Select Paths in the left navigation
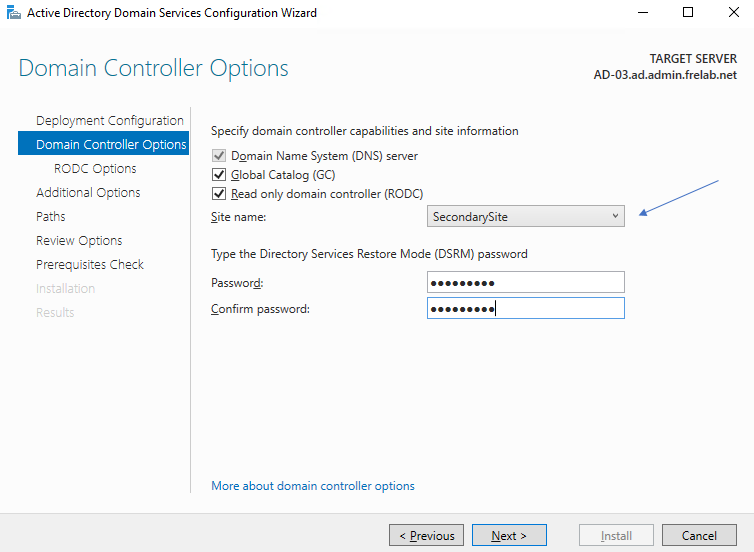The width and height of the screenshot is (754, 552). pyautogui.click(x=51, y=217)
